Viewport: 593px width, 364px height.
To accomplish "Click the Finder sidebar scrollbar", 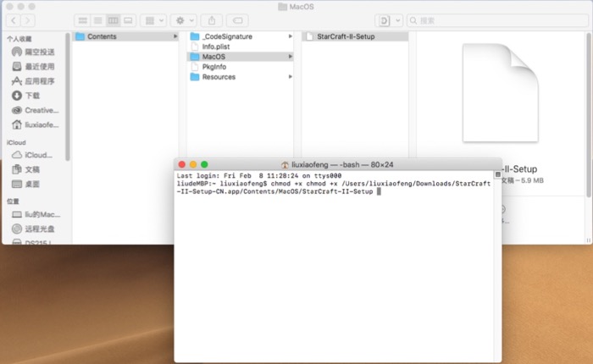I will point(67,97).
